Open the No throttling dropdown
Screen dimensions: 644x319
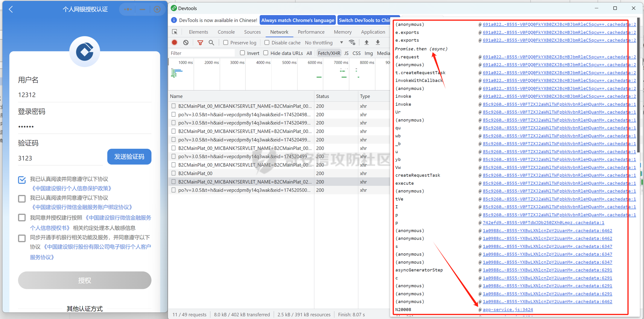tap(324, 43)
